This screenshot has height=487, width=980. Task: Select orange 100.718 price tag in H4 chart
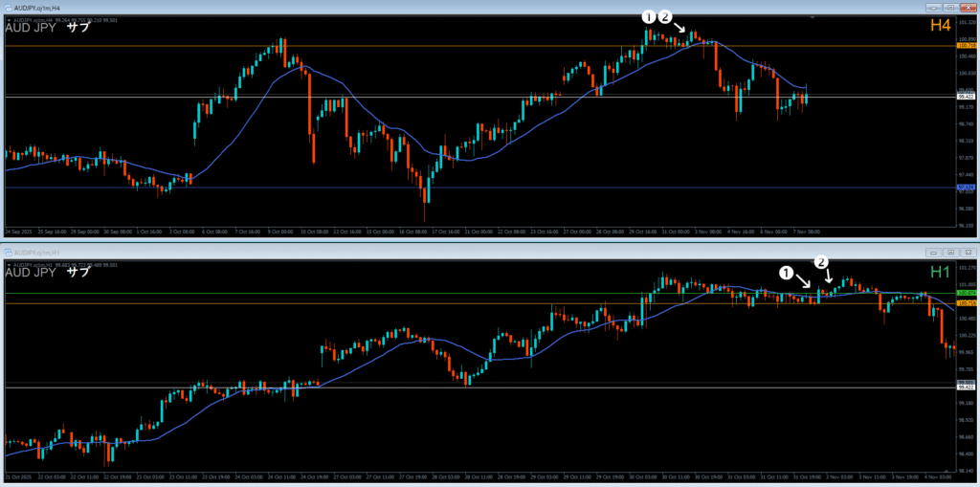pyautogui.click(x=967, y=46)
